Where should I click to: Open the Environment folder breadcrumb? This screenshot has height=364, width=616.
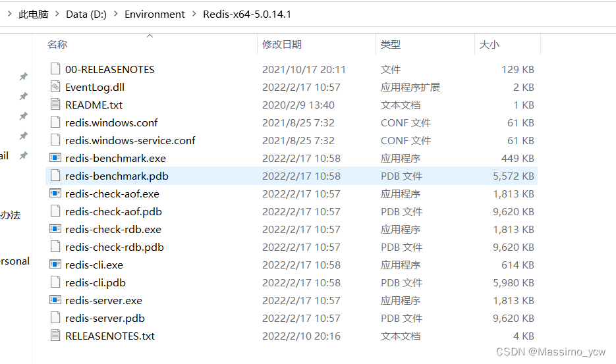[x=154, y=14]
